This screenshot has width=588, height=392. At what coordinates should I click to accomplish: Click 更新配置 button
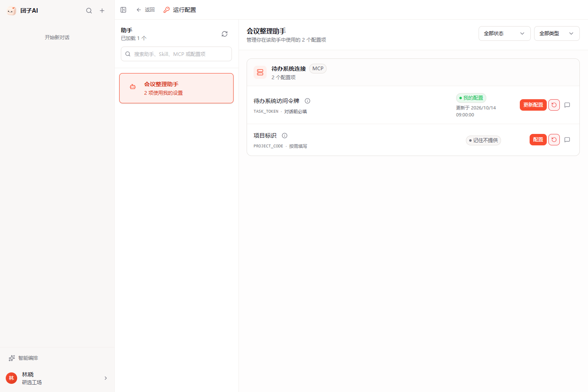pos(533,105)
